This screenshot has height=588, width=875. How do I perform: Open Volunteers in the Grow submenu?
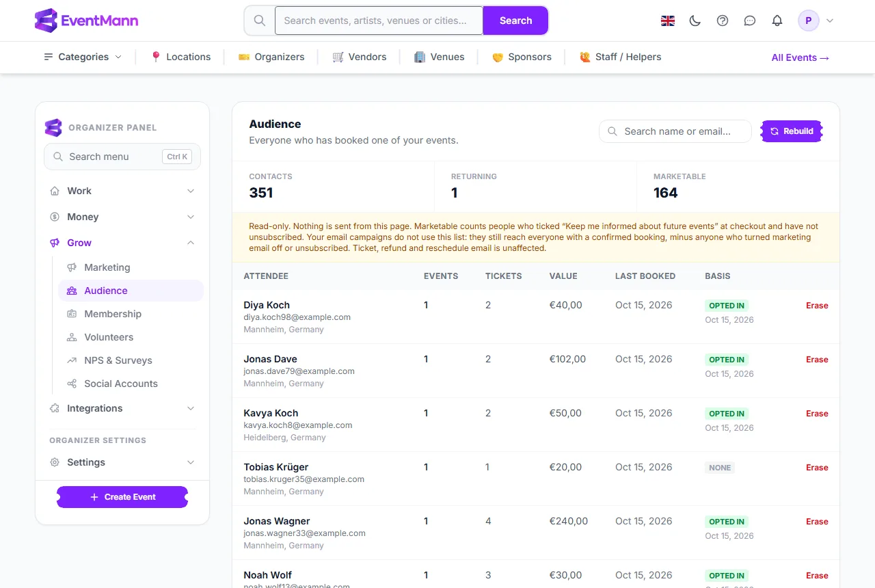pos(131,337)
